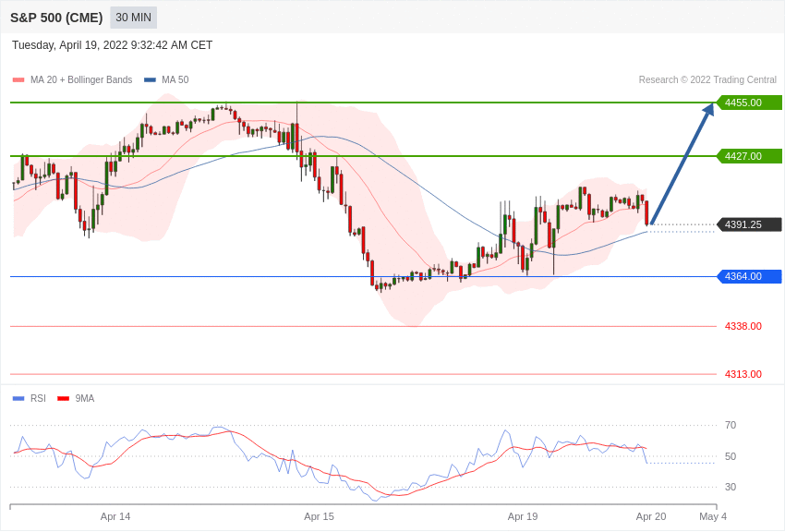Click the blue RSI legend swatch
Image resolution: width=785 pixels, height=532 pixels.
click(x=18, y=398)
